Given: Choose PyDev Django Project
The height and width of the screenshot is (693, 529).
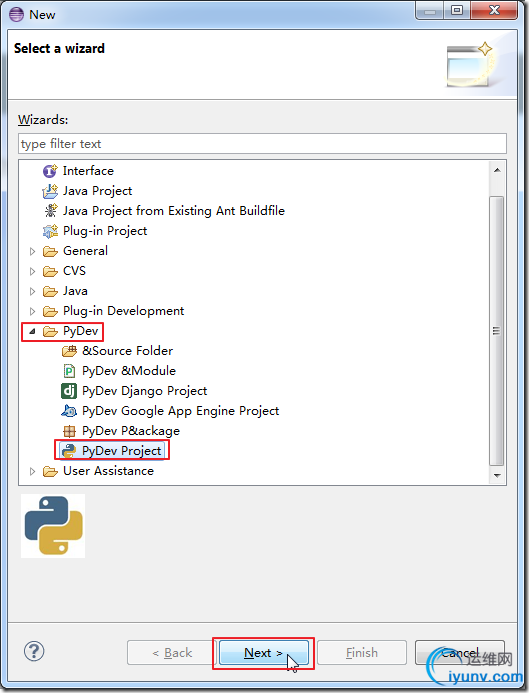Looking at the screenshot, I should [145, 391].
